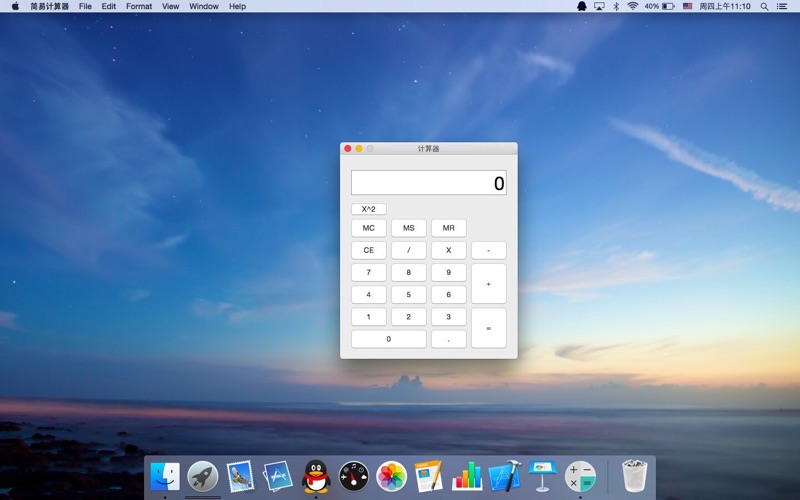
Task: Open Spotlight search magnifier in menu bar
Action: coord(765,6)
